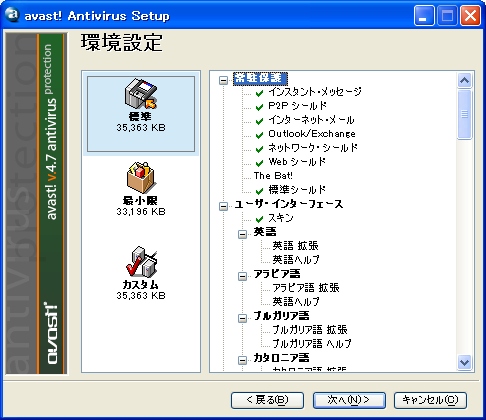Select the 標準 installation type icon

point(141,94)
